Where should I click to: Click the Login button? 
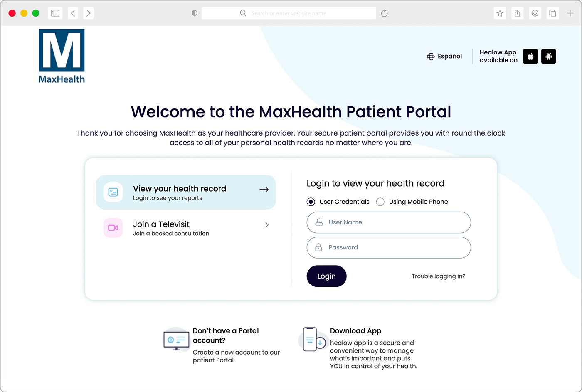[x=326, y=276]
